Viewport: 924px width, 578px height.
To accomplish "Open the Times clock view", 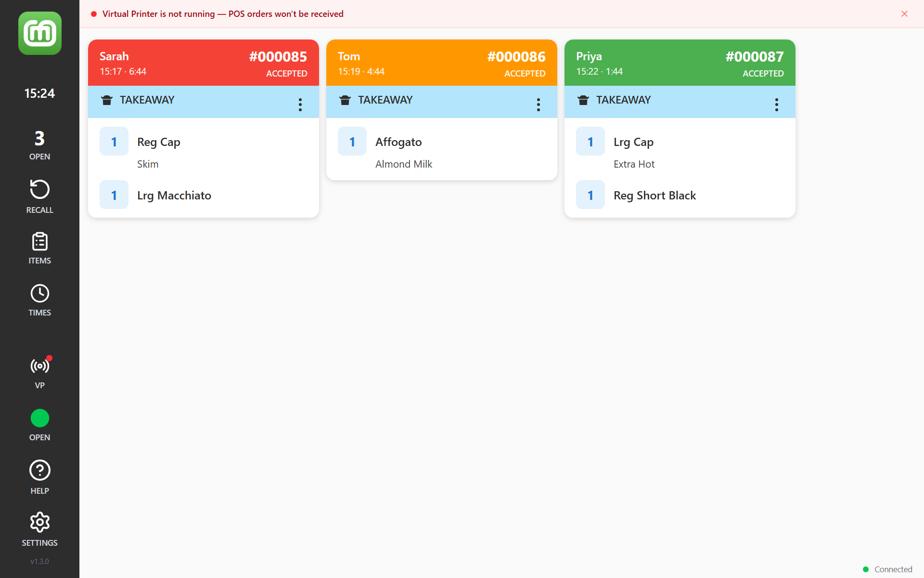I will [39, 301].
